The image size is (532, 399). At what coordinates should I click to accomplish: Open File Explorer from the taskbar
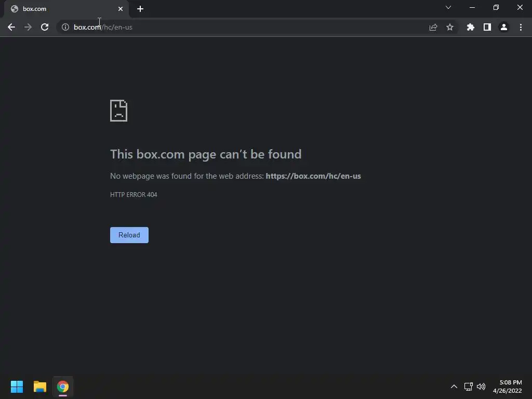coord(39,387)
